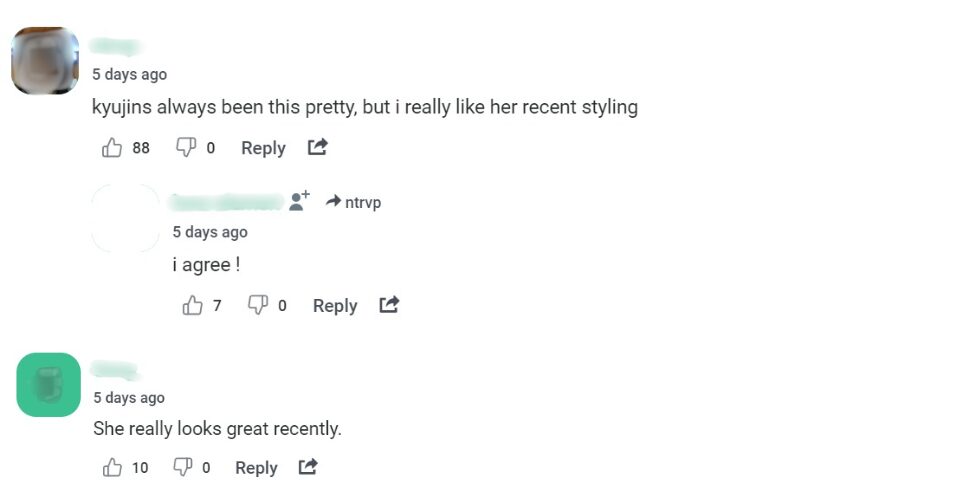960x504 pixels.
Task: Share the 'i agree !' reply
Action: (389, 305)
